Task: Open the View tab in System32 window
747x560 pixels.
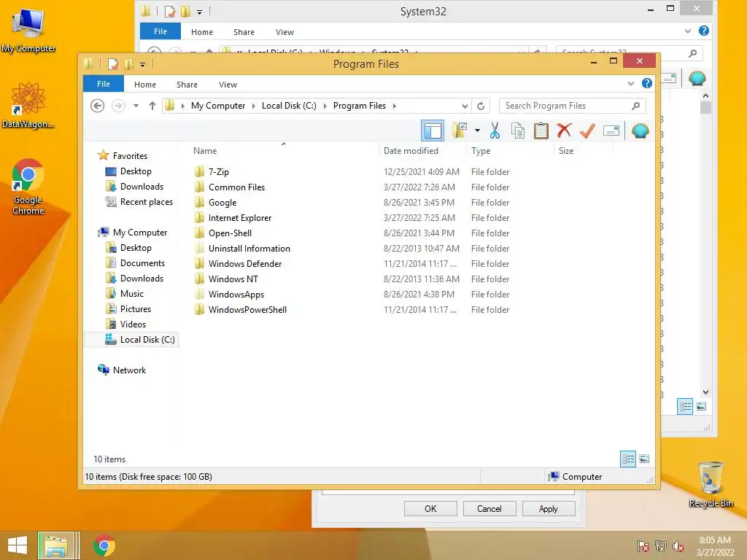Action: coord(285,32)
